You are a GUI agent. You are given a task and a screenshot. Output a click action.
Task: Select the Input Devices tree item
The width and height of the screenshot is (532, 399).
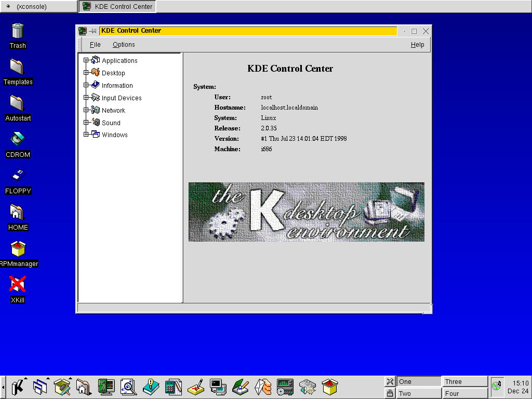pos(122,98)
